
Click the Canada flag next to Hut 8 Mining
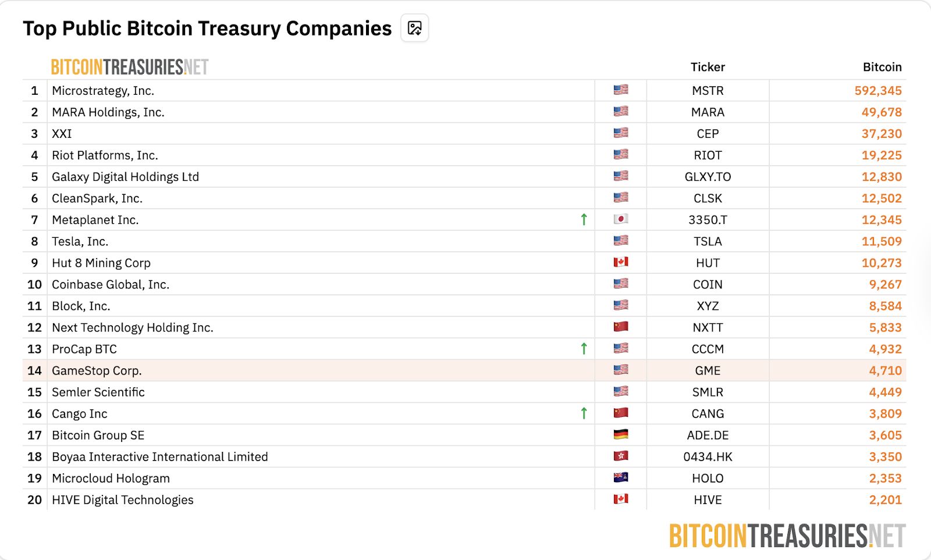pos(620,262)
